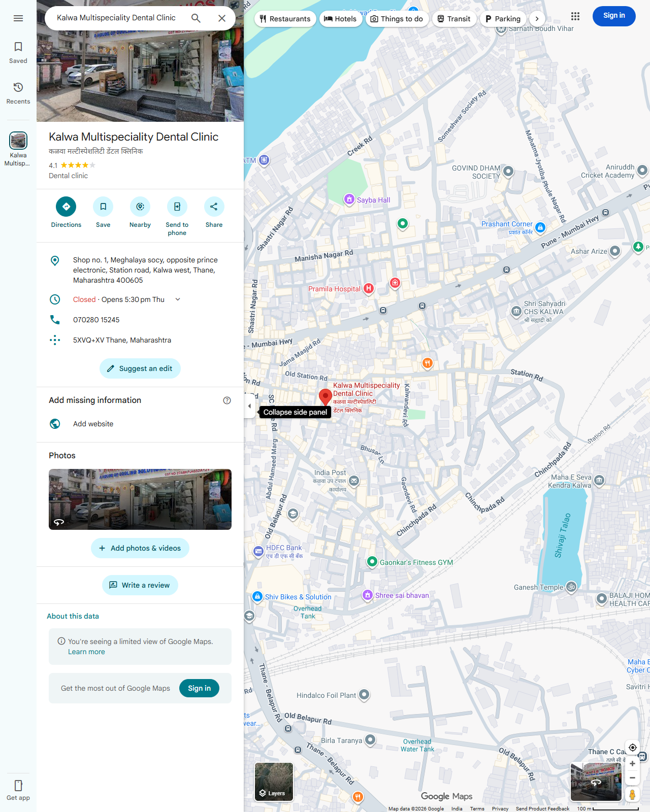The width and height of the screenshot is (650, 812).
Task: Sign in via panel button
Action: tap(199, 688)
